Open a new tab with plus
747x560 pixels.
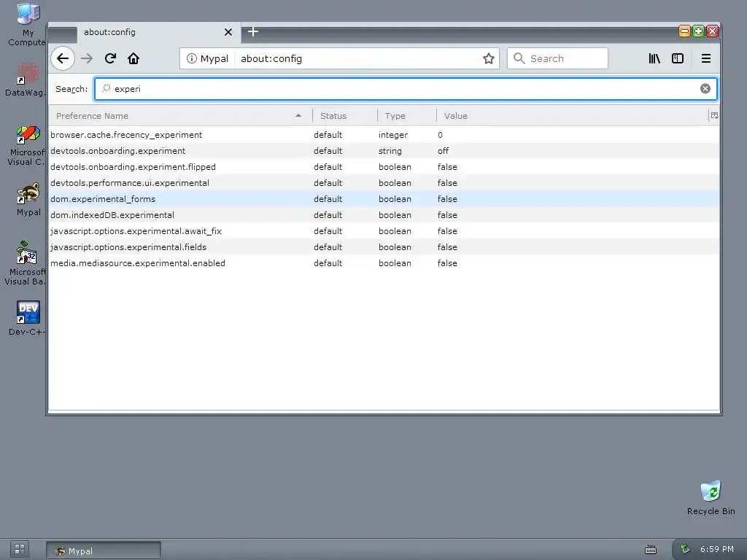253,32
